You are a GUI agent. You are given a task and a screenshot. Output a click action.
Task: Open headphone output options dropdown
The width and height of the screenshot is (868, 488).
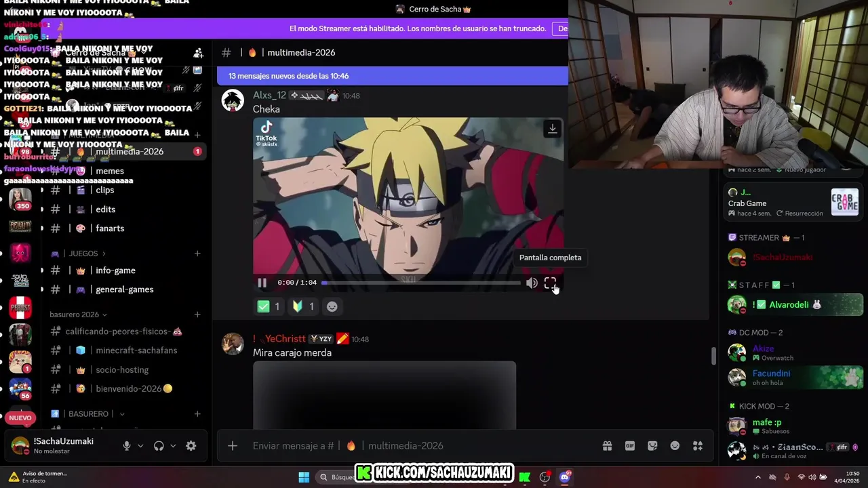[x=173, y=446]
